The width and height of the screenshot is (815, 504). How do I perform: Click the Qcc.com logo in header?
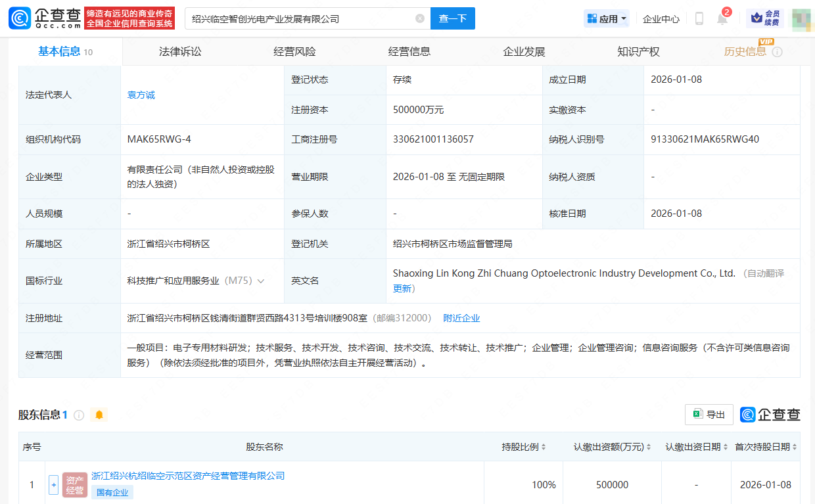(x=45, y=18)
